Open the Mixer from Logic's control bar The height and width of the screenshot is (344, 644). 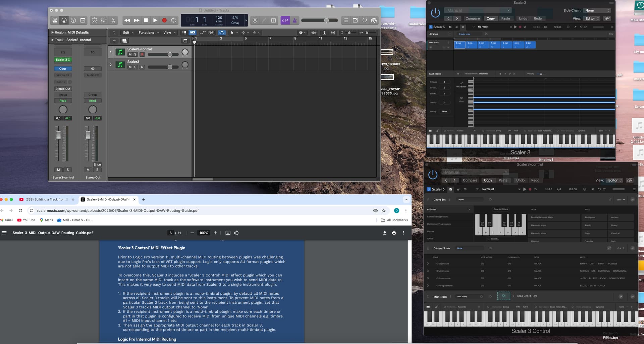[x=104, y=20]
